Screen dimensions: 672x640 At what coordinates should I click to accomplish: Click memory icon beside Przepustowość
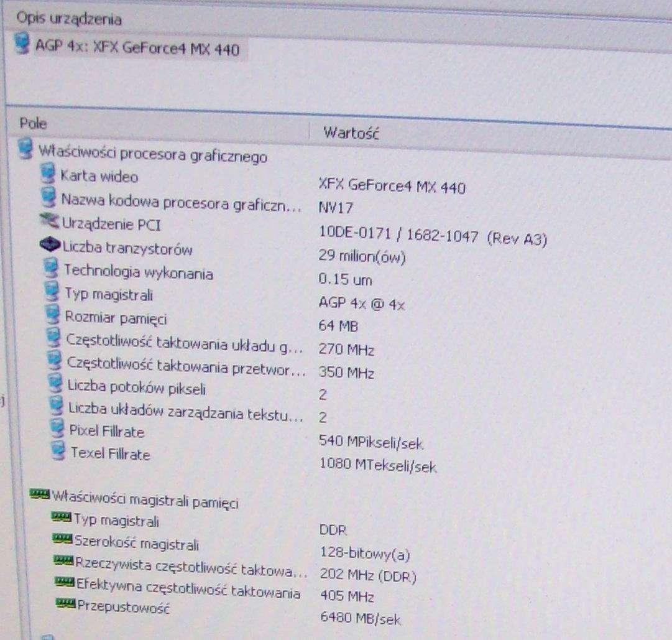pos(66,603)
